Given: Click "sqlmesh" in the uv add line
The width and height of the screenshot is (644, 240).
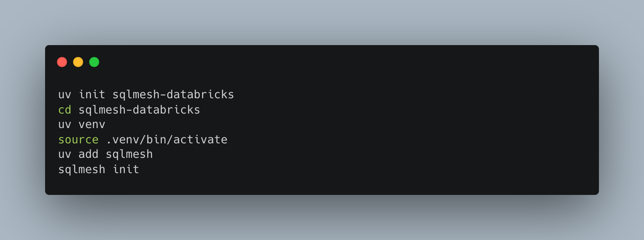Looking at the screenshot, I should [x=129, y=154].
